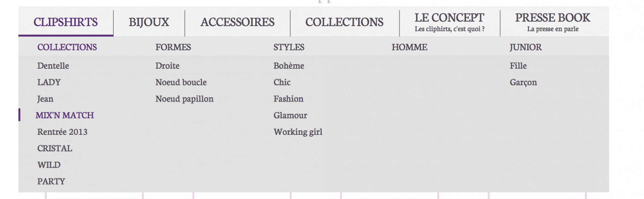Viewport: 644px width, 199px height.
Task: Choose the Noeud papillon shape
Action: coord(185,99)
